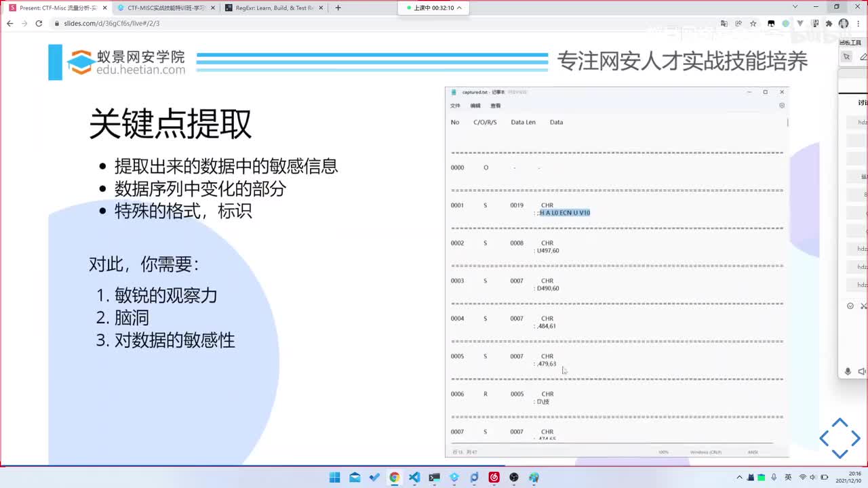Click the browser forward arrow

point(24,23)
